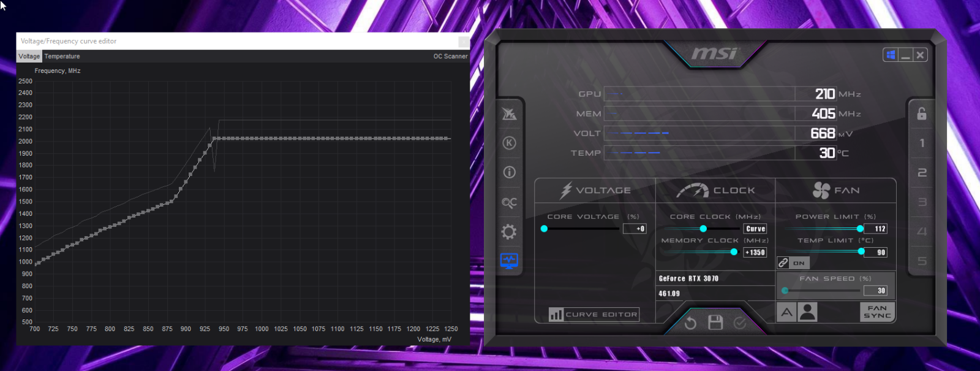980x371 pixels.
Task: Click the Core Clock 'Curve' value field
Action: pos(755,229)
